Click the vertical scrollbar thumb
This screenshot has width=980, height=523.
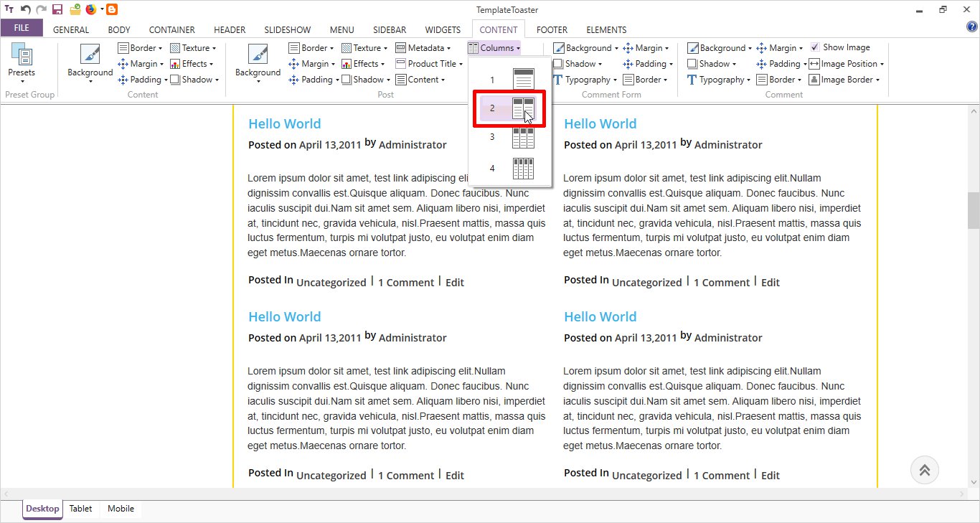(974, 210)
